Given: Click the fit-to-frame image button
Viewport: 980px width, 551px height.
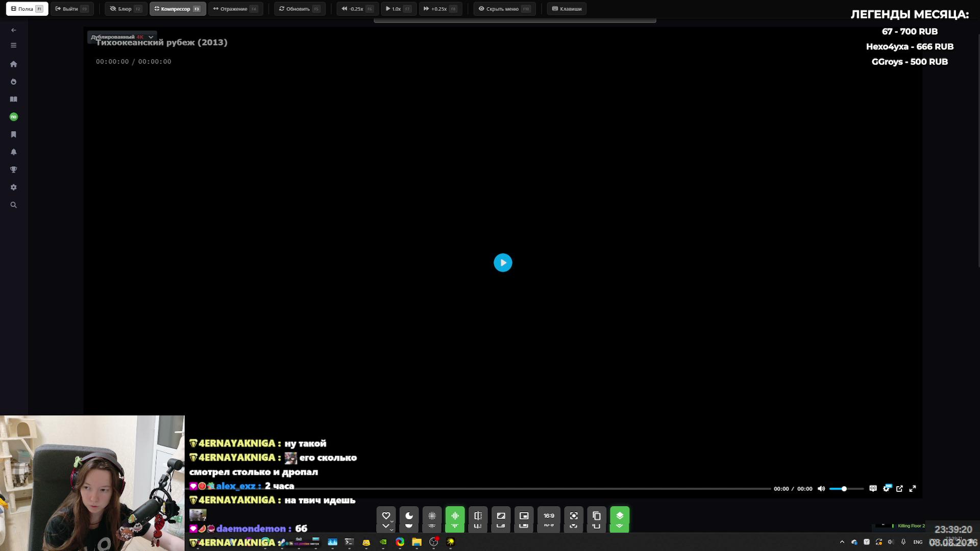Looking at the screenshot, I should [x=501, y=516].
